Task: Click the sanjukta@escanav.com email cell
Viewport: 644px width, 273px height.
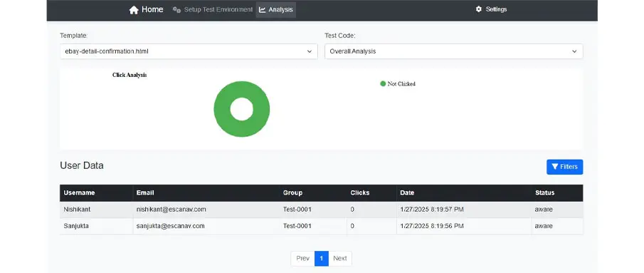Action: point(206,226)
